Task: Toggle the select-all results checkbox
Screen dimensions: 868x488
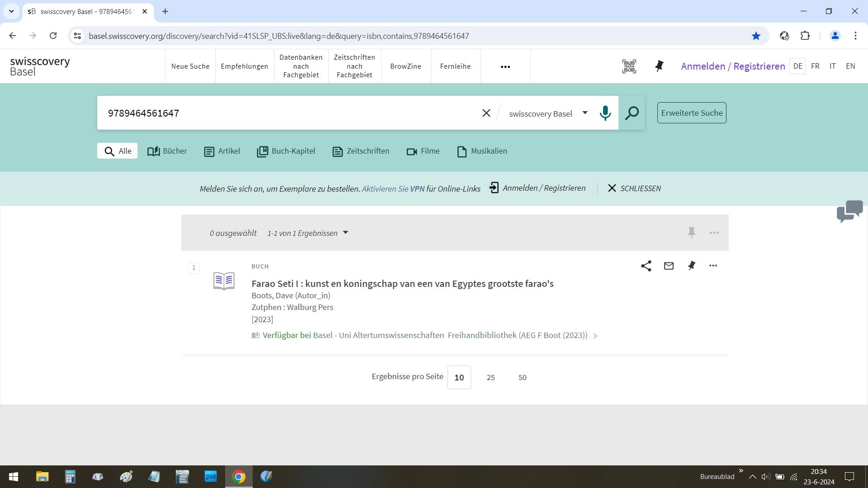Action: (190, 233)
